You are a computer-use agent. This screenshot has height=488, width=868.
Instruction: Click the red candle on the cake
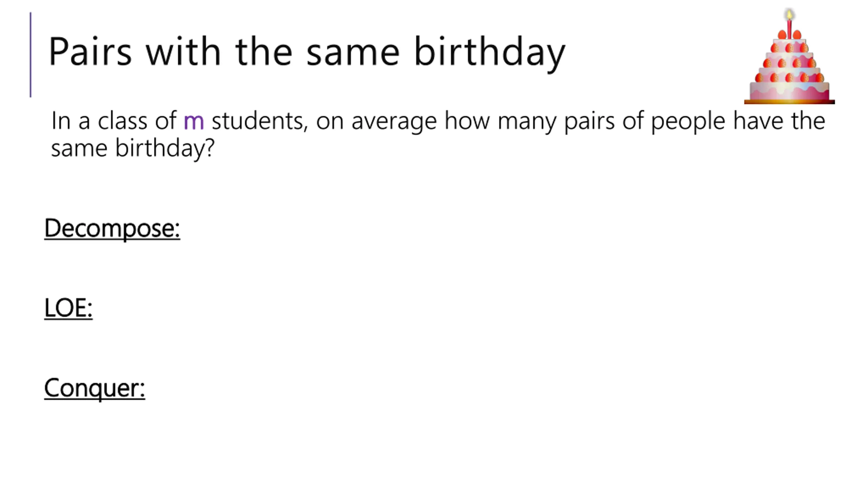point(789,29)
